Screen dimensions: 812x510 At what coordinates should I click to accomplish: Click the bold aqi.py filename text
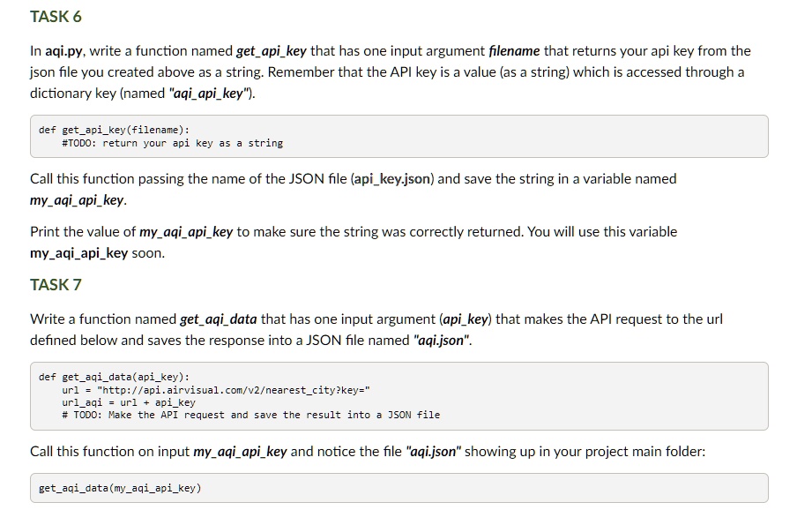pos(63,51)
